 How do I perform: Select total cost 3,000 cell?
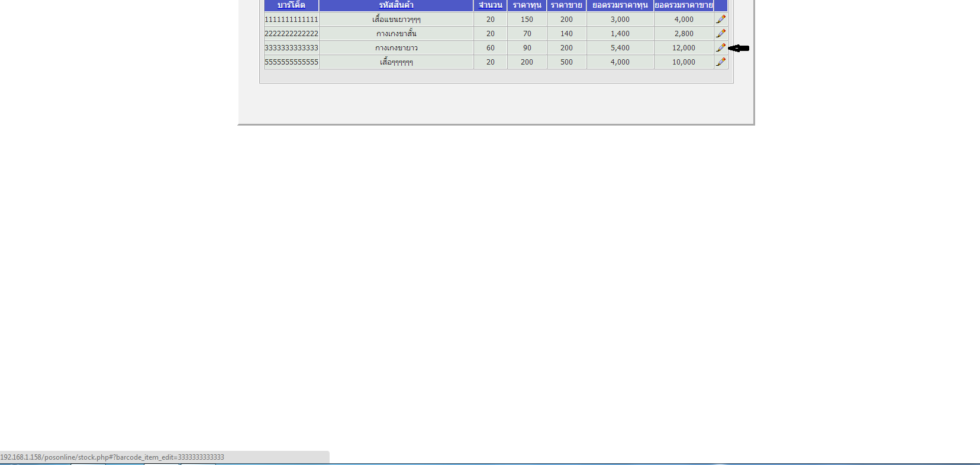pos(620,20)
